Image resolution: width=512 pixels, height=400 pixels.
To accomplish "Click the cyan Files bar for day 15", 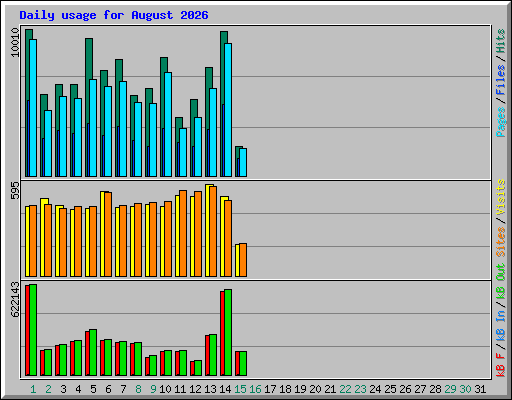I will 243,163.
